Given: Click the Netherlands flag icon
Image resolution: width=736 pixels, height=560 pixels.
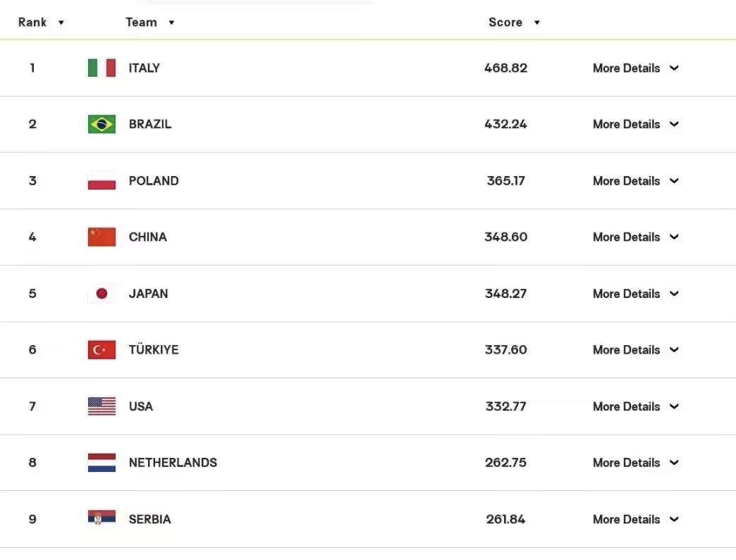Looking at the screenshot, I should pyautogui.click(x=102, y=463).
